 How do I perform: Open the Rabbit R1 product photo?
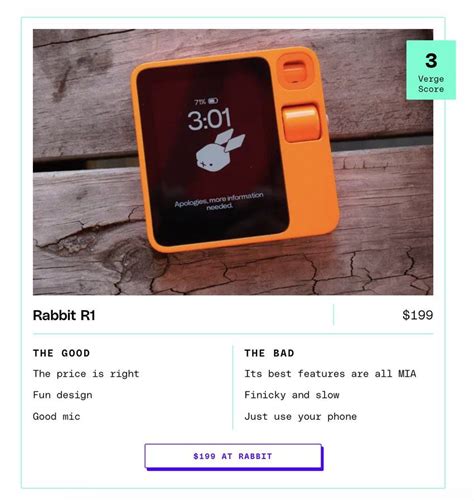point(233,162)
